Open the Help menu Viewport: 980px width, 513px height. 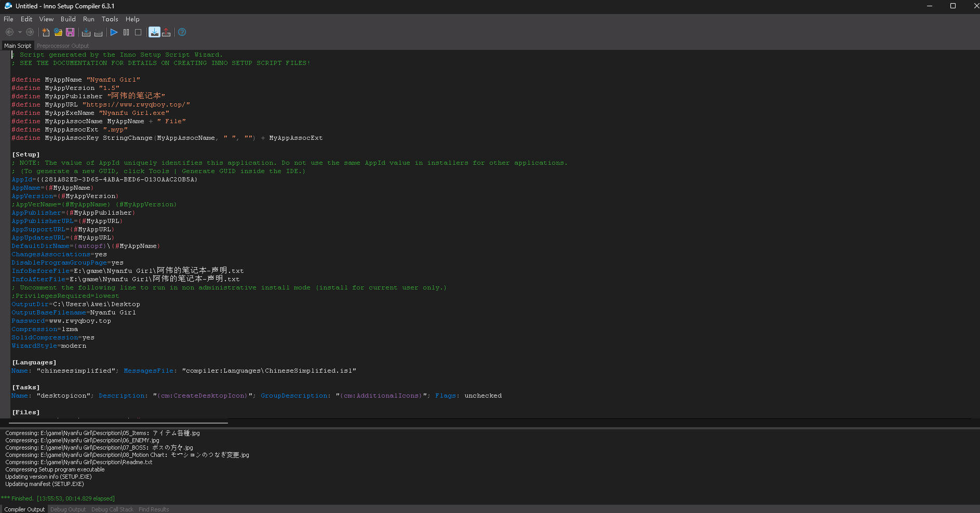point(132,19)
